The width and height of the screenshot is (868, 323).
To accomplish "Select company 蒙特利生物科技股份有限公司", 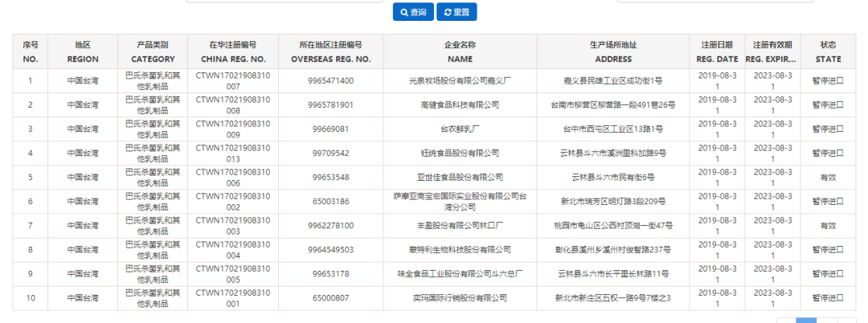I will tap(460, 250).
